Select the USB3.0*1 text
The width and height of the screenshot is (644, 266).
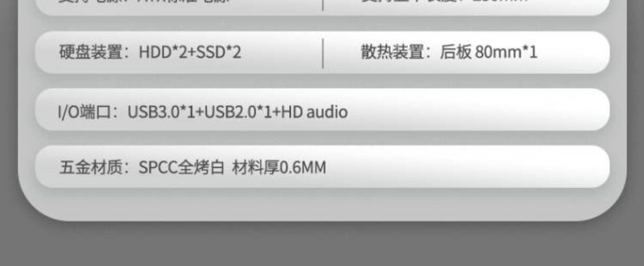pos(161,112)
